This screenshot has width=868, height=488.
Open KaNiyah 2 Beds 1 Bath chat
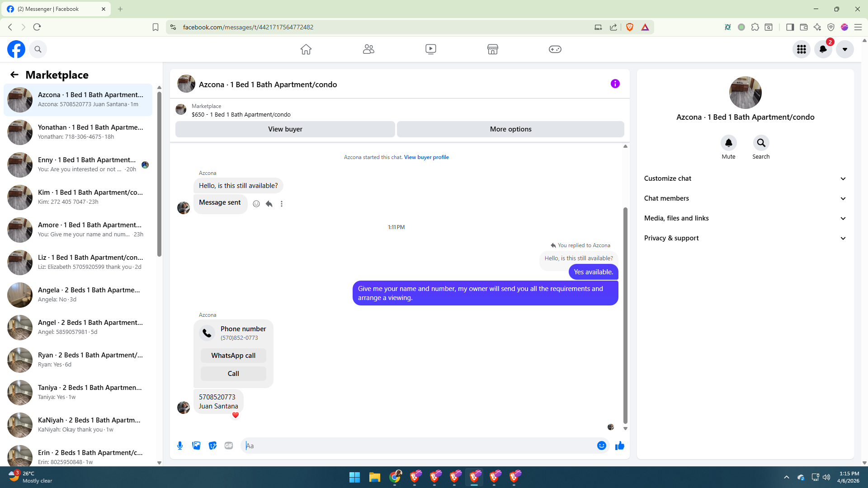78,425
